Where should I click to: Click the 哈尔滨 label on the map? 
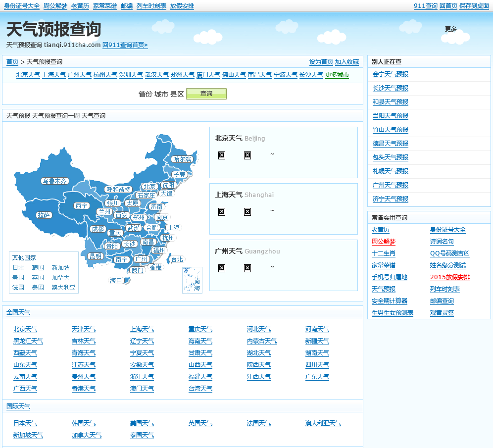pyautogui.click(x=182, y=159)
